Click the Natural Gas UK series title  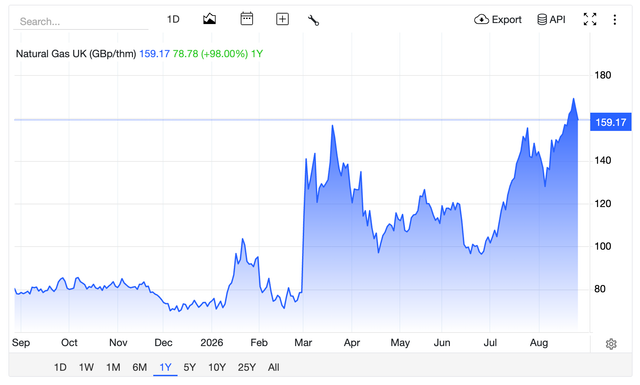(x=76, y=54)
